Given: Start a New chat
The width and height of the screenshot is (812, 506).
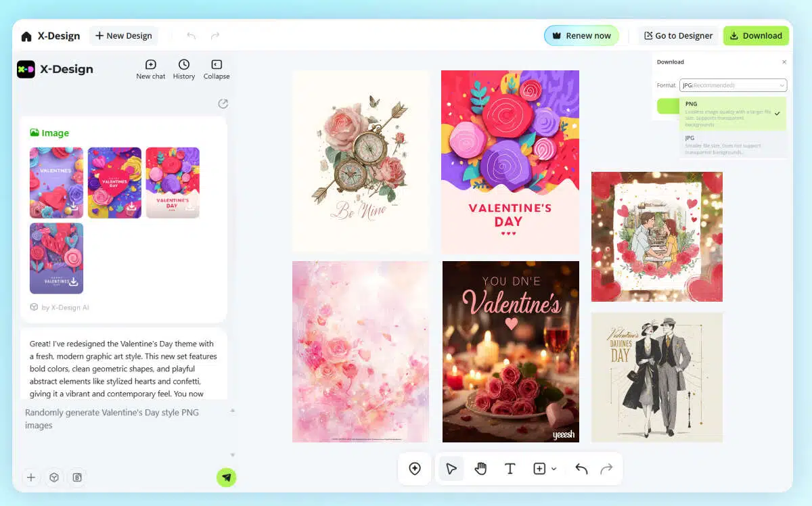Looking at the screenshot, I should (x=150, y=69).
